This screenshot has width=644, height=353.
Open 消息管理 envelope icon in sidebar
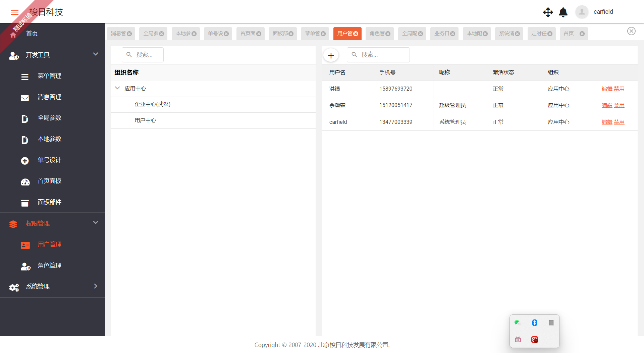(x=25, y=98)
